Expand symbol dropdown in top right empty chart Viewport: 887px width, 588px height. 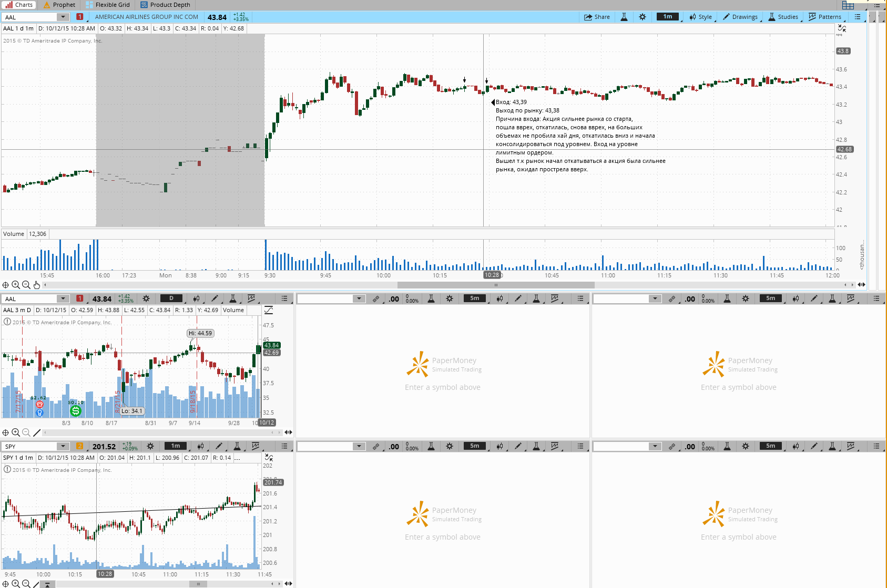(x=655, y=299)
